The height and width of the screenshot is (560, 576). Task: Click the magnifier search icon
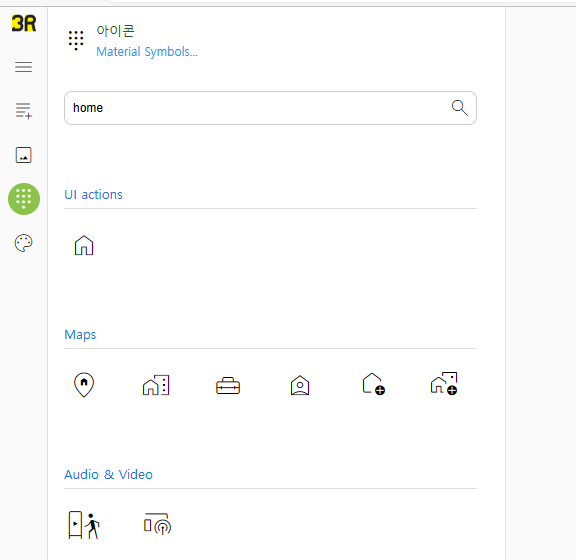[460, 108]
